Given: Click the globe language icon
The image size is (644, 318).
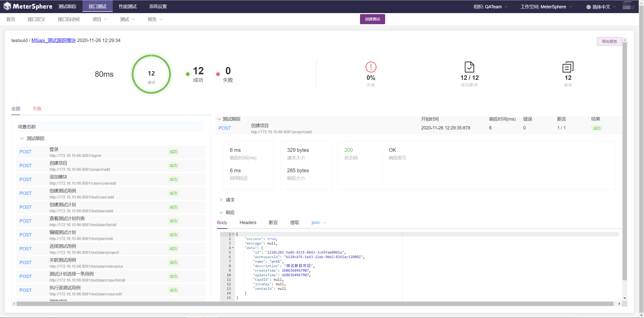Looking at the screenshot, I should point(588,7).
